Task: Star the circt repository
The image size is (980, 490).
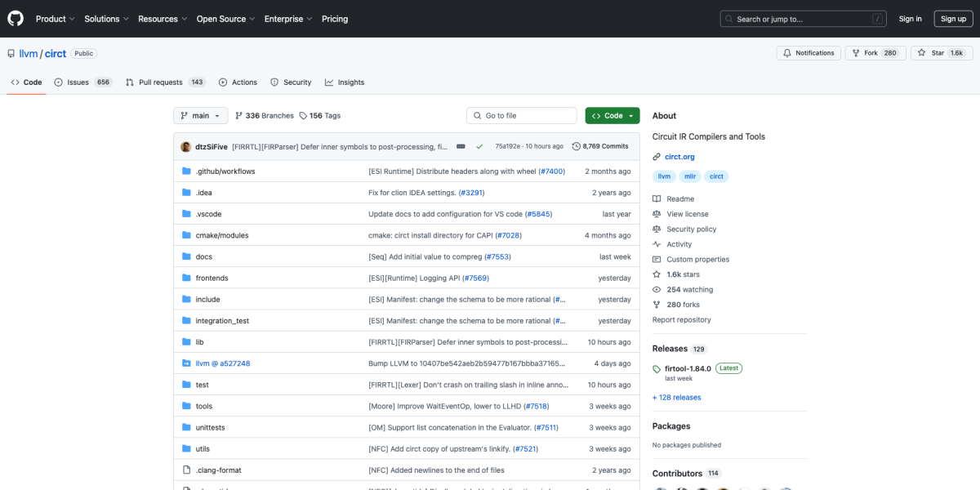Action: click(x=930, y=53)
